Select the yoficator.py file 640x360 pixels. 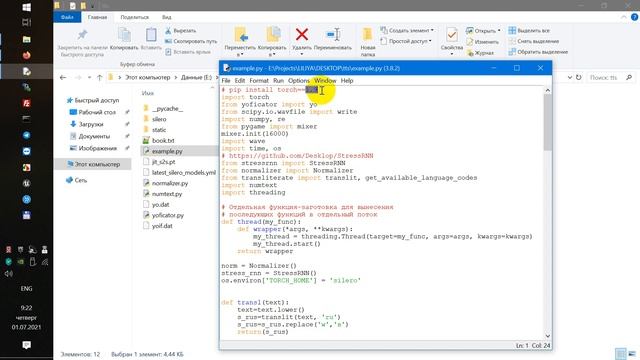pos(163,215)
